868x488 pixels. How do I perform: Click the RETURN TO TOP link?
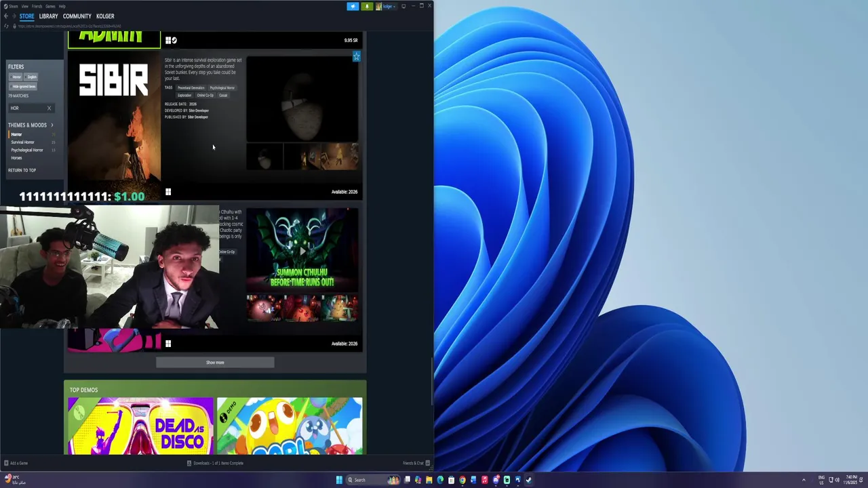point(22,170)
